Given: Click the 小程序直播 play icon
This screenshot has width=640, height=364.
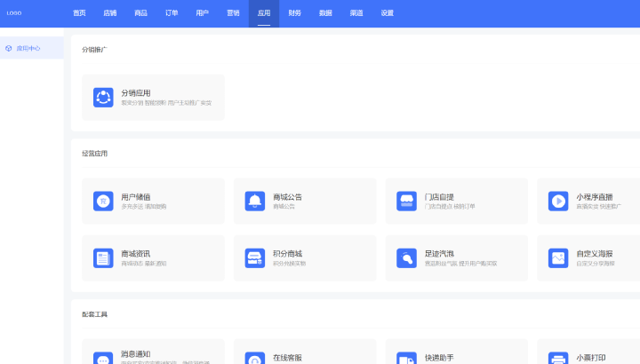Looking at the screenshot, I should click(x=558, y=201).
